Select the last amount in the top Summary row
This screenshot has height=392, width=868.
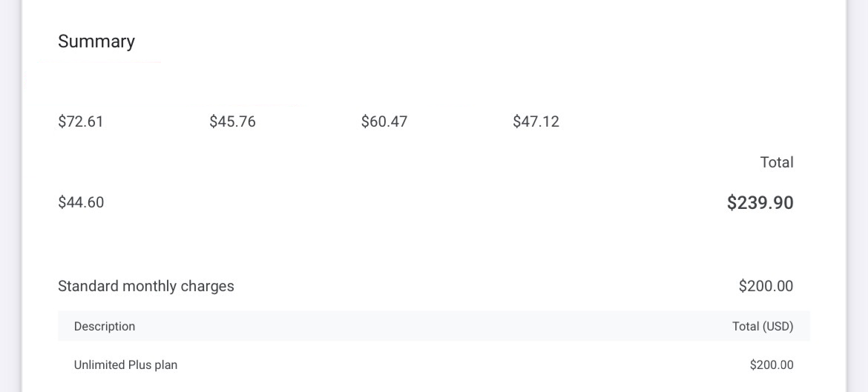[x=536, y=122]
